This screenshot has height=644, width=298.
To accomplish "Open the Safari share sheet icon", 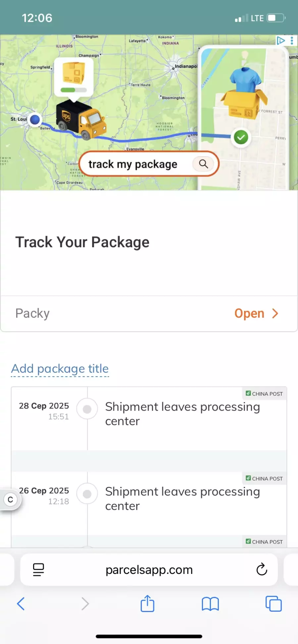I will click(x=147, y=604).
